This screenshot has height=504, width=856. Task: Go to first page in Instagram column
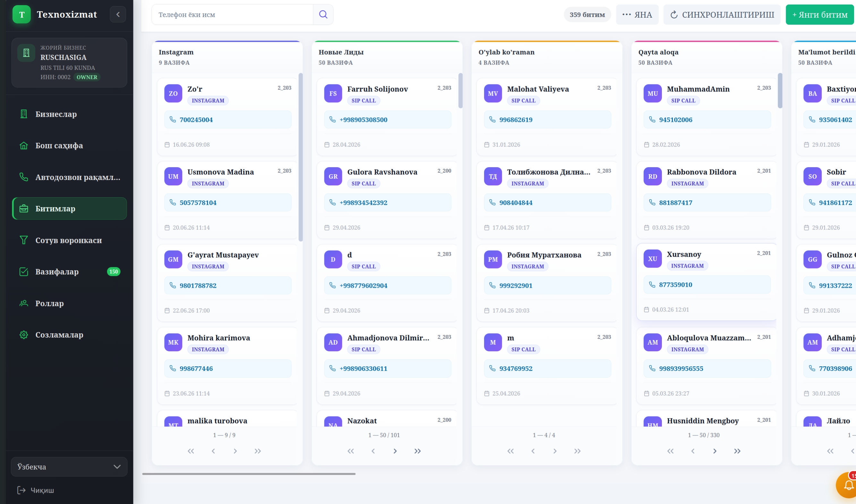[191, 451]
